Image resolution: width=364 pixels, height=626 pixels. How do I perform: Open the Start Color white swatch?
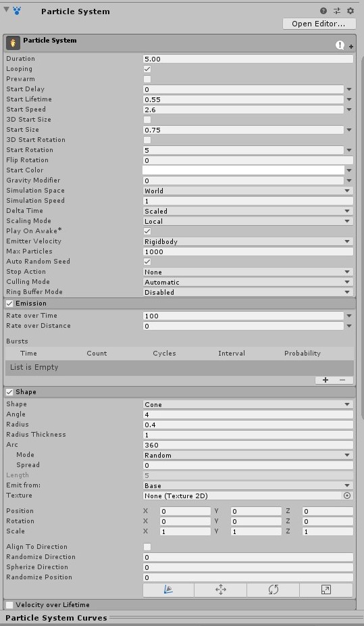pos(243,170)
